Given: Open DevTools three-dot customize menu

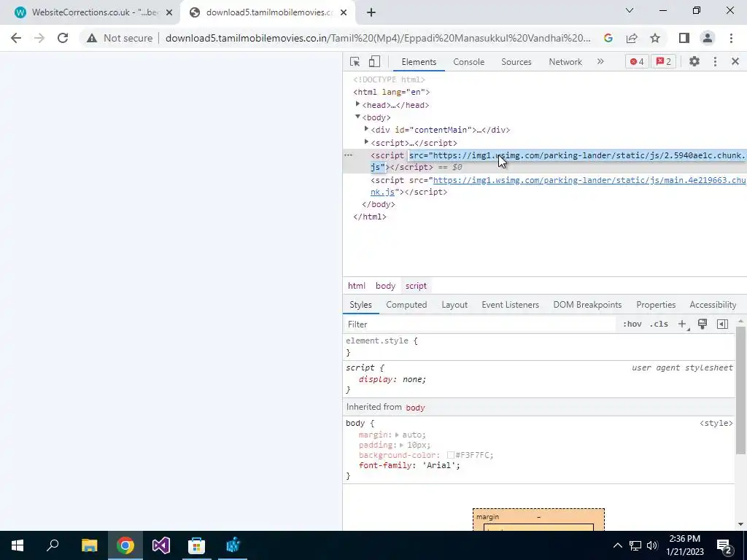Looking at the screenshot, I should click(715, 61).
